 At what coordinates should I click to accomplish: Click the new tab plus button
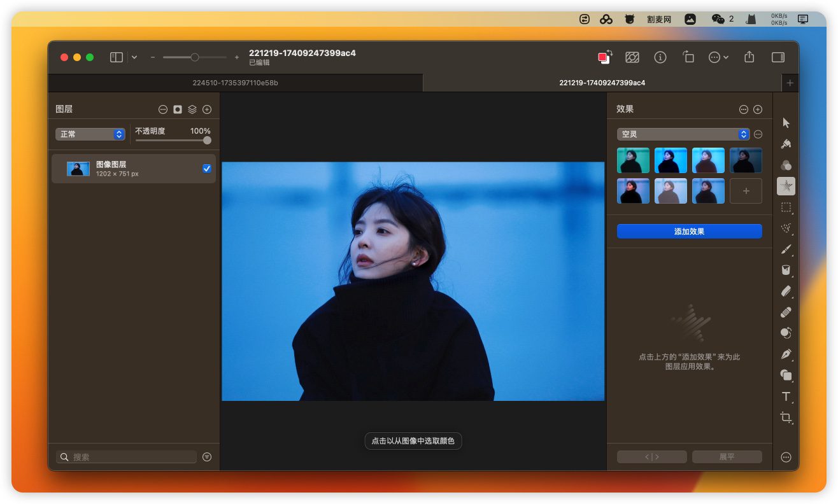coord(790,83)
